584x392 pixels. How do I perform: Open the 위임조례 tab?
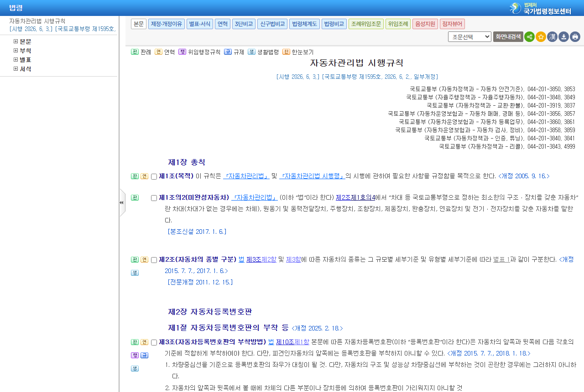point(398,24)
